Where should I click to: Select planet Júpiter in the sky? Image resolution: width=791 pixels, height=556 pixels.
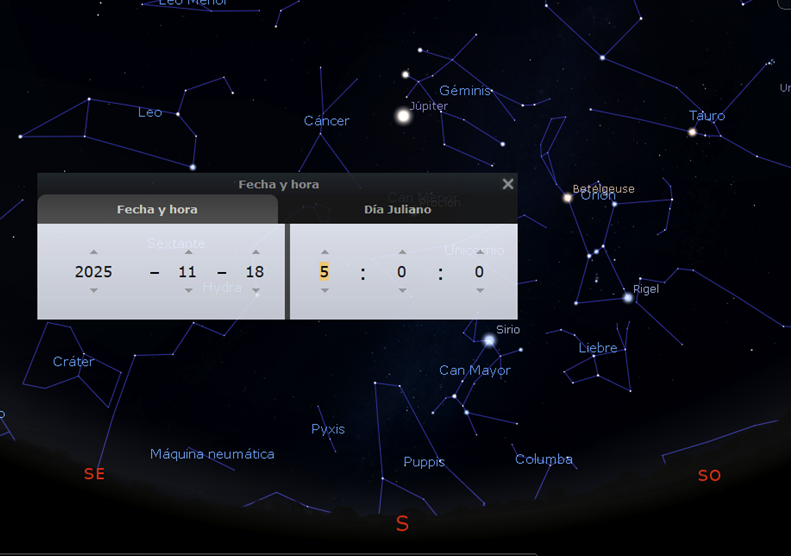(404, 117)
